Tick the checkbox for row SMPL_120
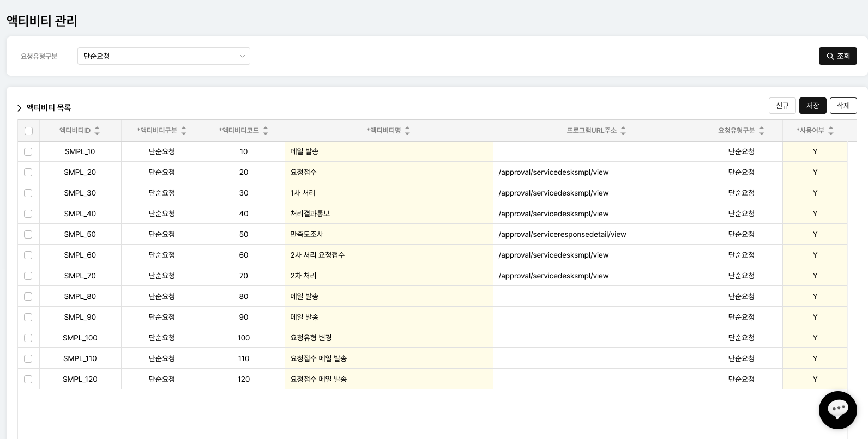 click(x=28, y=379)
